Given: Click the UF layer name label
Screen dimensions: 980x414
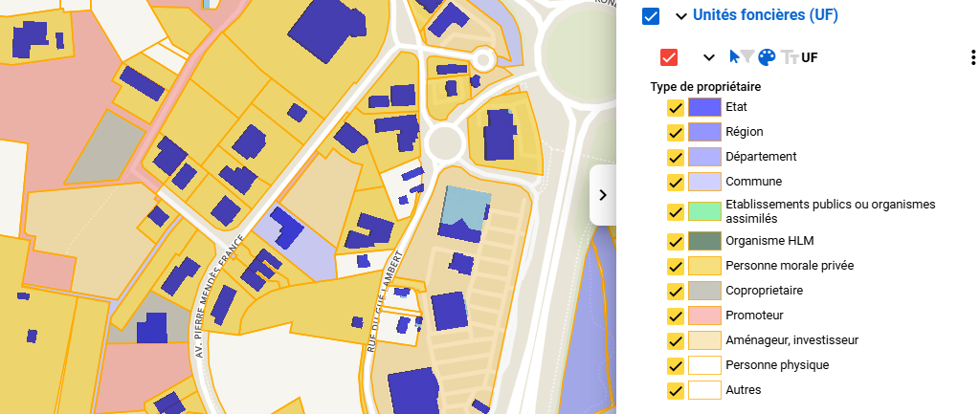Looking at the screenshot, I should tap(810, 57).
